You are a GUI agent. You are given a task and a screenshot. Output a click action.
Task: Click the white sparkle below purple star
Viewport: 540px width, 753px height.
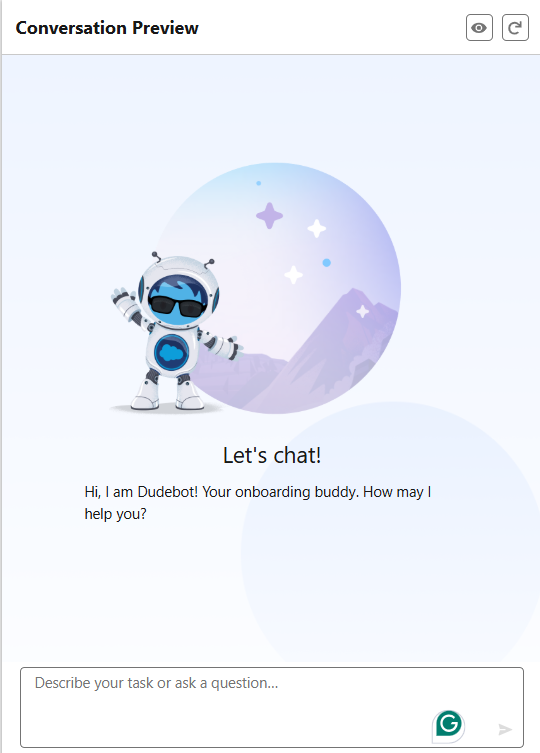click(294, 275)
